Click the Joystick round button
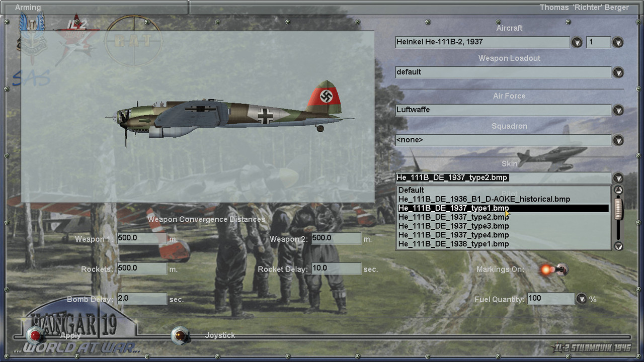 tap(180, 335)
